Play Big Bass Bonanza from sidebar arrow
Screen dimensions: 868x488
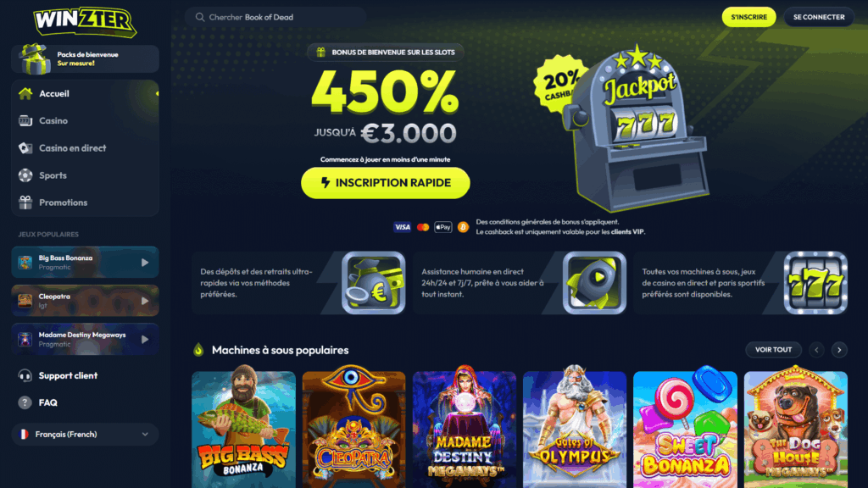click(145, 263)
